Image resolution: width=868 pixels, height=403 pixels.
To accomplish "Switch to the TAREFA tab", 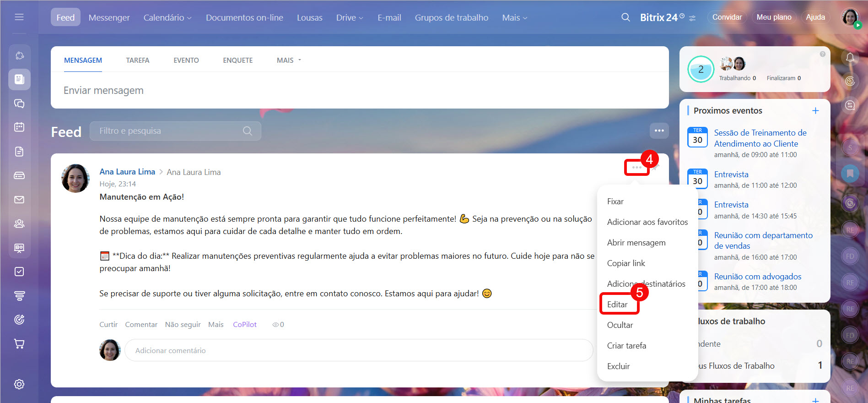I will (138, 60).
